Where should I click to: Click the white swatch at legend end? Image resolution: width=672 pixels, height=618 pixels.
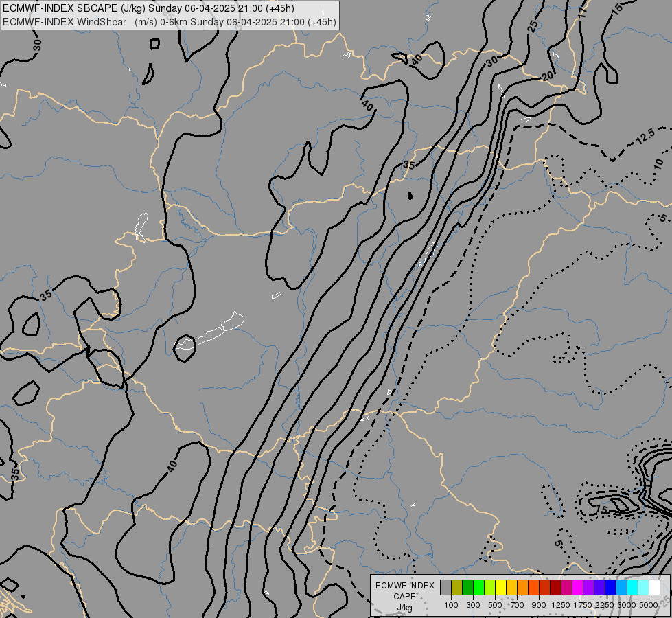tap(654, 588)
